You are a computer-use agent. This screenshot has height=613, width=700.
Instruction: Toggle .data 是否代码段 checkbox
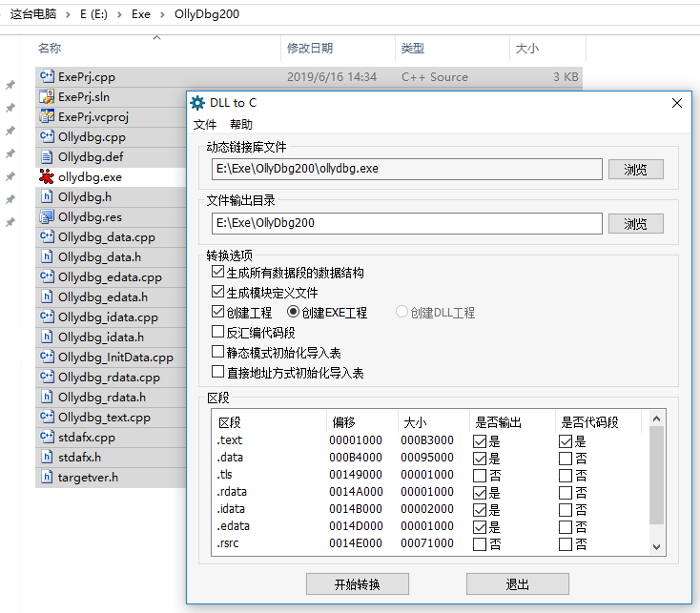tap(566, 459)
